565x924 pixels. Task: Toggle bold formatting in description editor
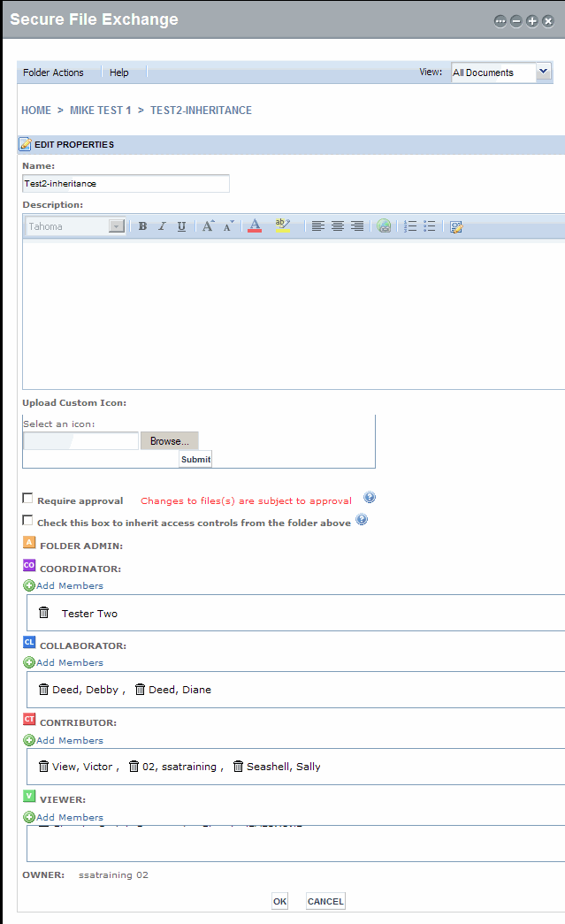[142, 226]
